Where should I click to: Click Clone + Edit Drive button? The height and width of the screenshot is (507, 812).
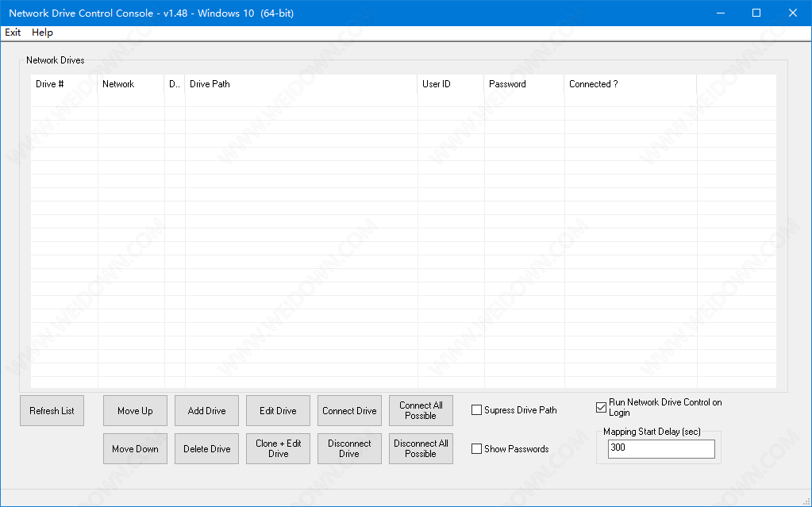[x=278, y=448]
